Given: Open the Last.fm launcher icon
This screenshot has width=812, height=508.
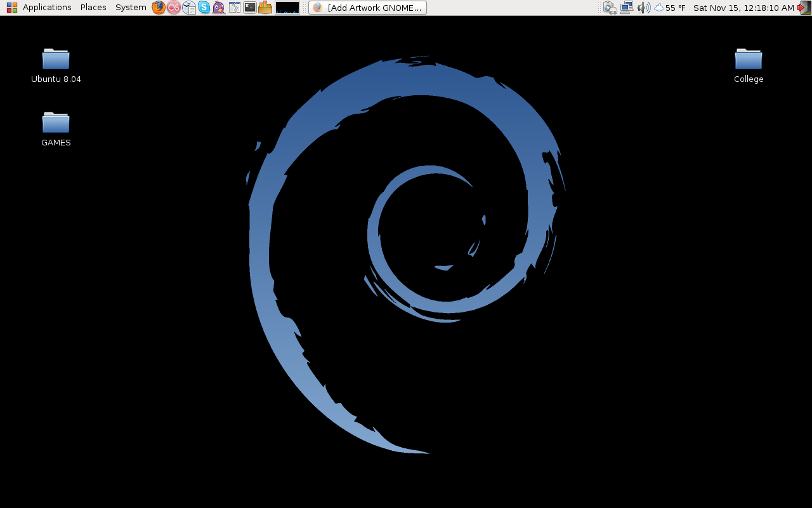Looking at the screenshot, I should [x=173, y=8].
